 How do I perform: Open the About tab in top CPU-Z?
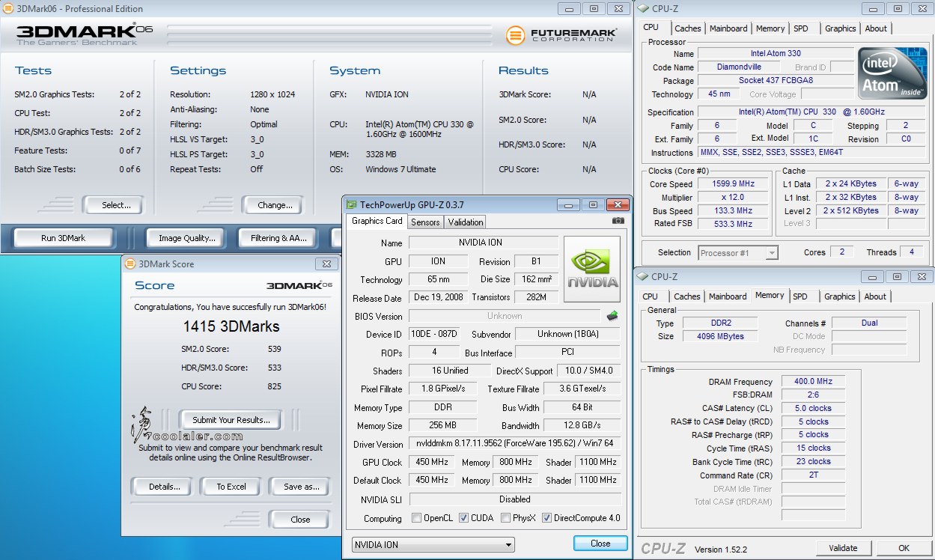click(876, 28)
